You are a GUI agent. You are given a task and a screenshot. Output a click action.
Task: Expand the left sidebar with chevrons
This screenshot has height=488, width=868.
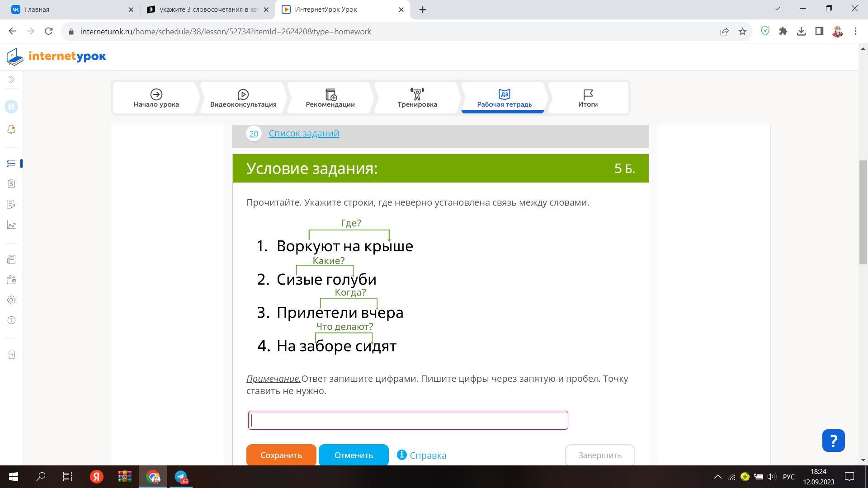pos(11,80)
